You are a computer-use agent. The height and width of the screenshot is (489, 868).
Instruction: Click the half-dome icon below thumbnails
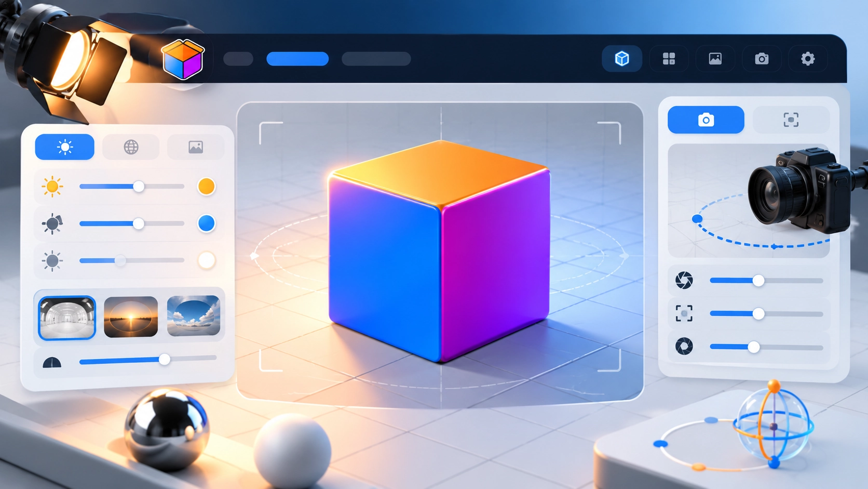tap(52, 362)
